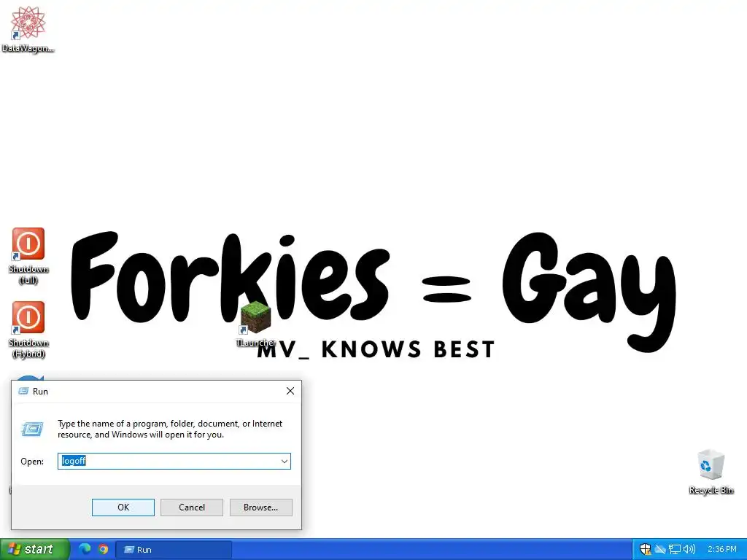
Task: Click the OneDrive cloud tray icon
Action: pyautogui.click(x=659, y=549)
